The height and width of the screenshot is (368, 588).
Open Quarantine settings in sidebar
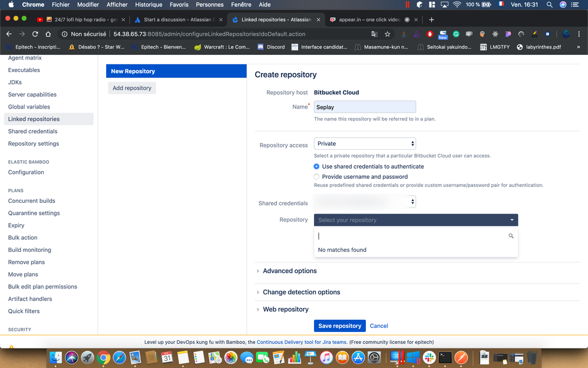34,213
